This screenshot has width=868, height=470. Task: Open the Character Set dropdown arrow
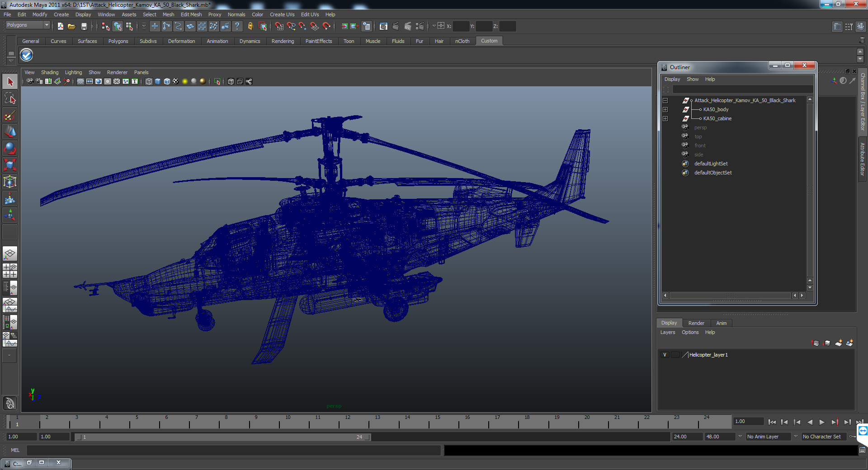(796, 437)
